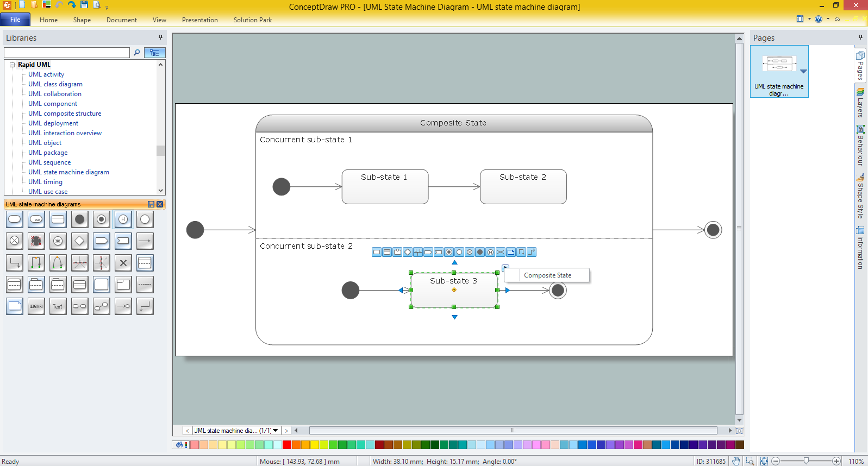Open the UML class diagram library

coord(55,84)
